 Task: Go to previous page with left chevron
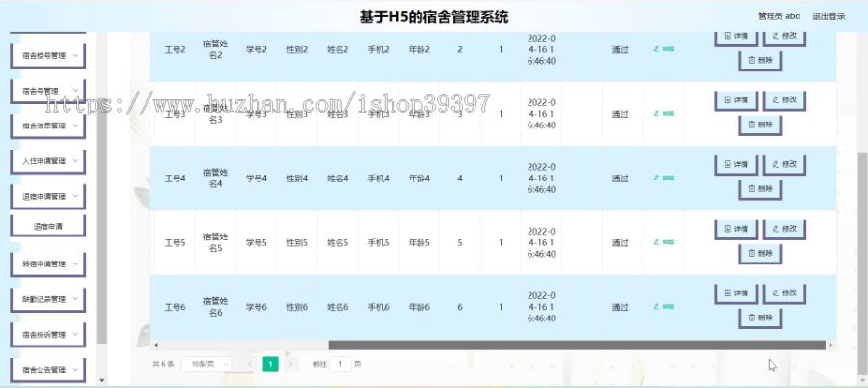(x=250, y=364)
